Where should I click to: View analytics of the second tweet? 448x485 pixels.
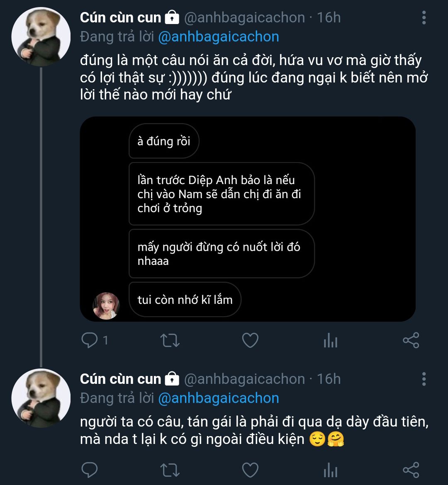pos(330,470)
